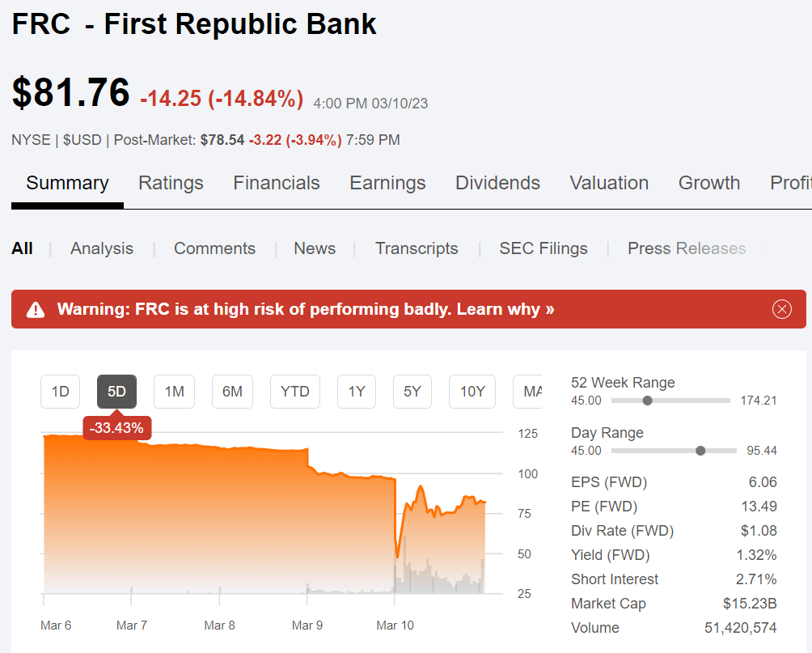Select the 1M chart range
812x653 pixels.
174,392
